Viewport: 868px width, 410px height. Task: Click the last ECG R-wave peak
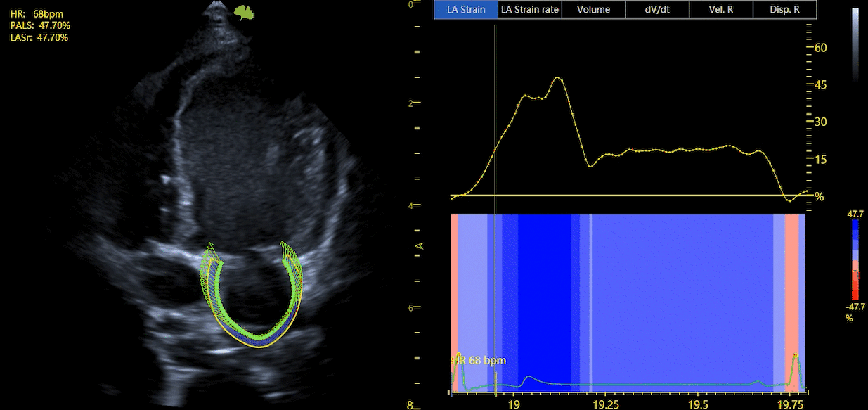click(796, 356)
